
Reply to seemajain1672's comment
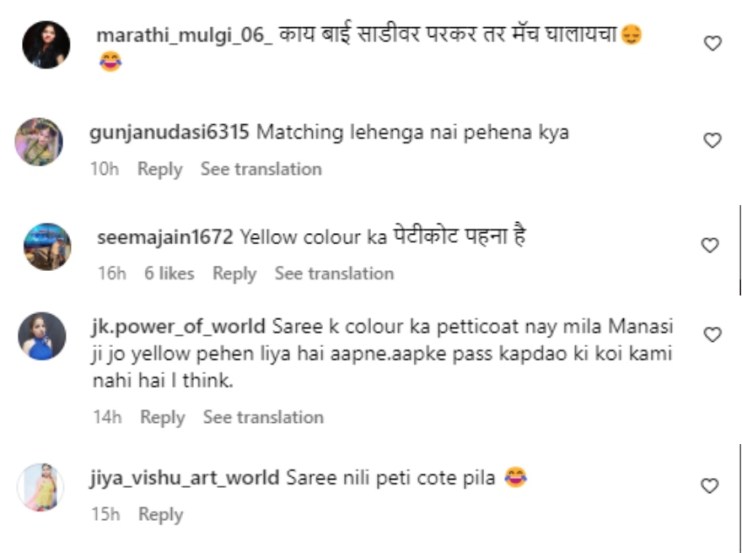[234, 273]
